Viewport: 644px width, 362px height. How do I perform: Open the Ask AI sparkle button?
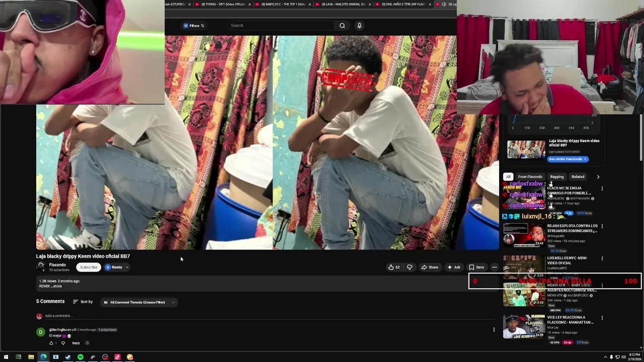coord(453,267)
